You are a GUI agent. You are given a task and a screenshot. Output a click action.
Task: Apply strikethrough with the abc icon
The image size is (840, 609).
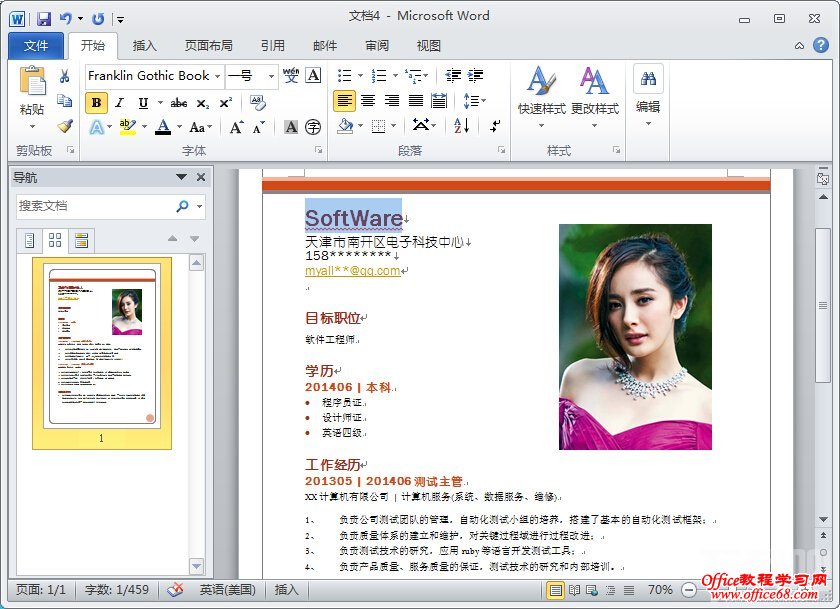click(x=179, y=102)
